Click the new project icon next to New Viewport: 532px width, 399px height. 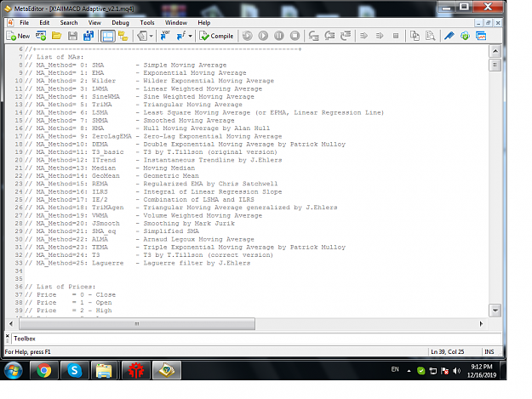click(41, 36)
